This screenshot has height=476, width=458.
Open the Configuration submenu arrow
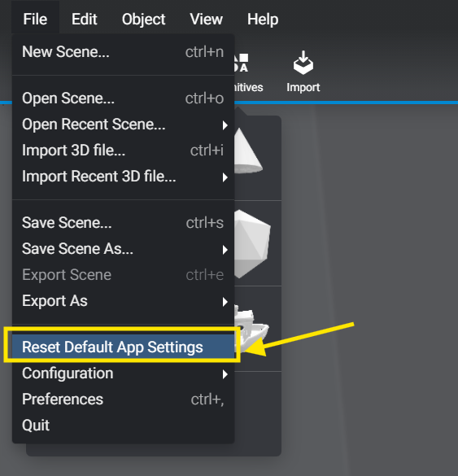tap(225, 374)
